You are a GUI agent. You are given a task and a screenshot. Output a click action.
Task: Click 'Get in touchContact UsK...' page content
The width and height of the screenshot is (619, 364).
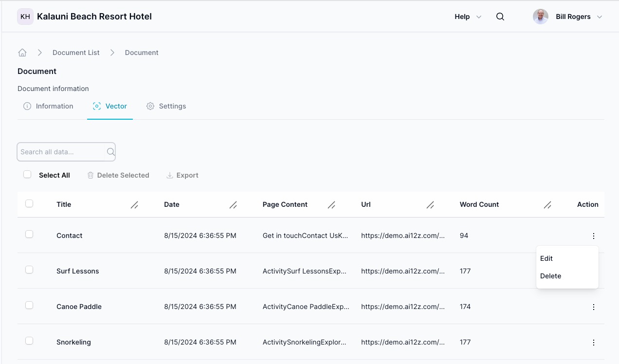coord(306,236)
